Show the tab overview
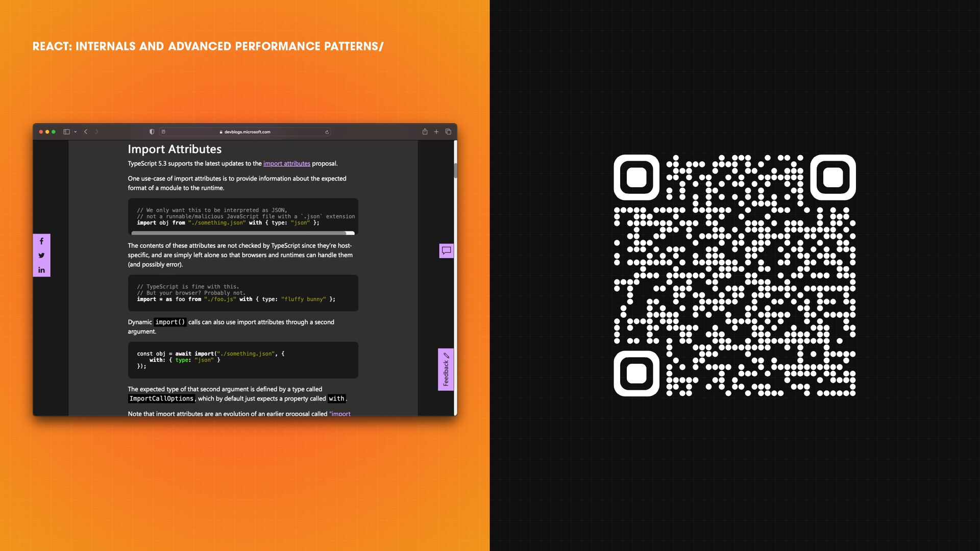Viewport: 980px width, 551px height. (448, 132)
